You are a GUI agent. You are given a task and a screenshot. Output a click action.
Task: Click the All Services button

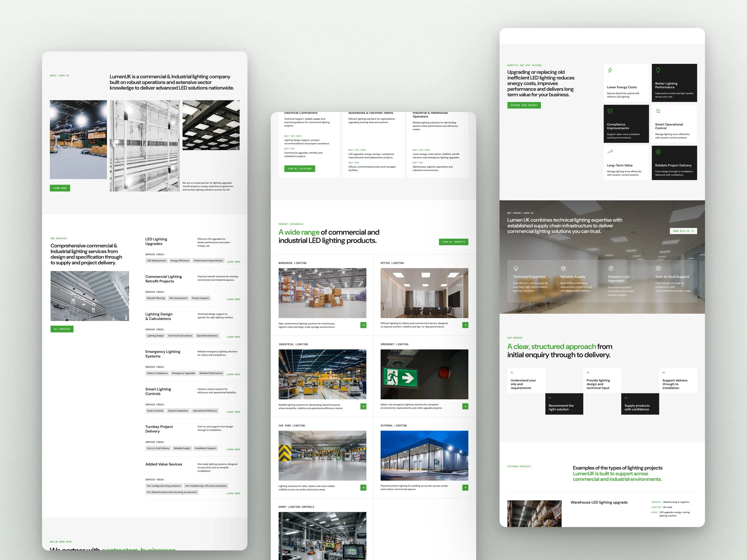coord(62,329)
